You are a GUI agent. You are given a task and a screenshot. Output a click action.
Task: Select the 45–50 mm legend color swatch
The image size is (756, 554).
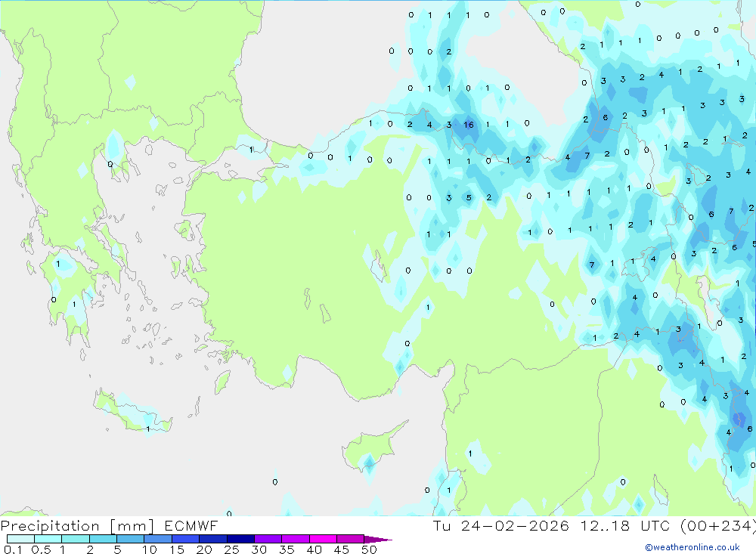pyautogui.click(x=351, y=539)
